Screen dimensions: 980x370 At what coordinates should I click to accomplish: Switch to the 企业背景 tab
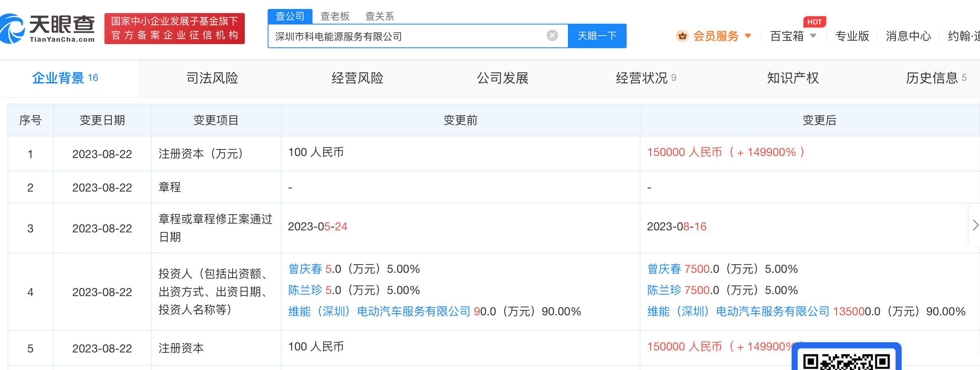point(65,78)
